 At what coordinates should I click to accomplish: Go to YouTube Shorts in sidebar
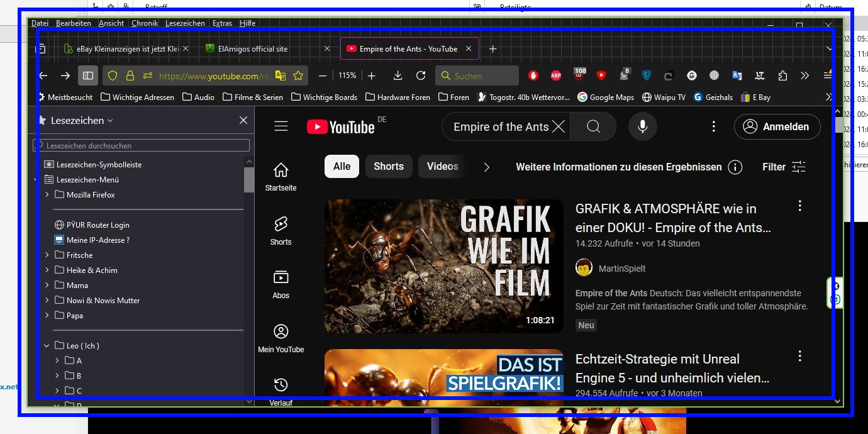tap(281, 230)
